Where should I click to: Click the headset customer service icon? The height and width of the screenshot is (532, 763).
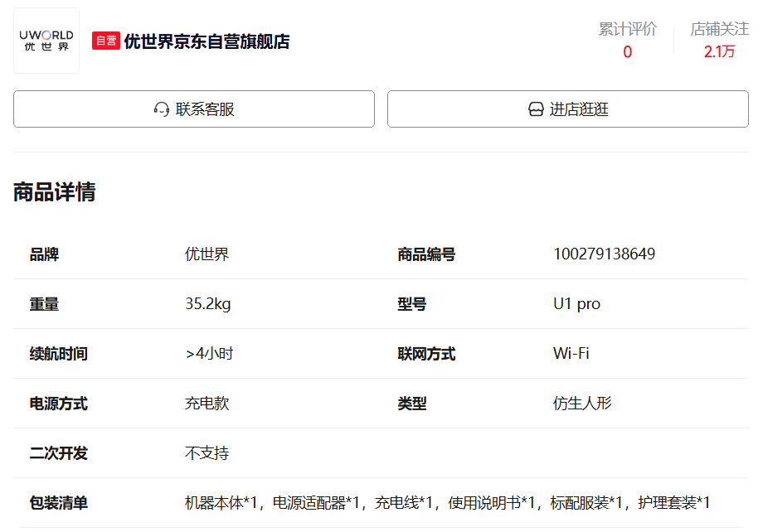(x=162, y=109)
